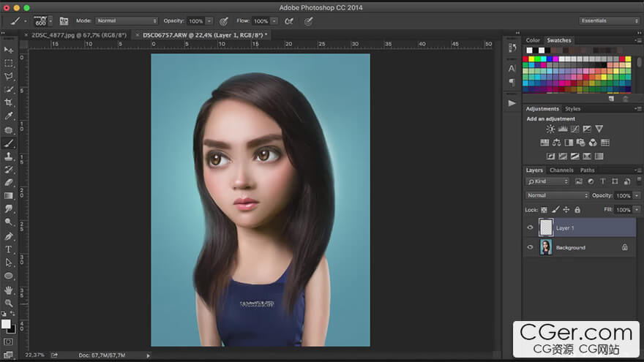This screenshot has height=362, width=644.
Task: Open the status bar document info arrow
Action: [149, 355]
